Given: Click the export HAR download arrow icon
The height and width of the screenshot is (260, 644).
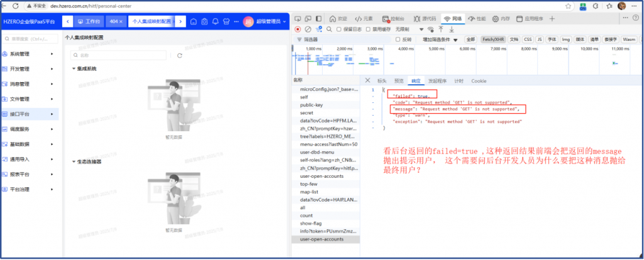Looking at the screenshot, I should [452, 29].
